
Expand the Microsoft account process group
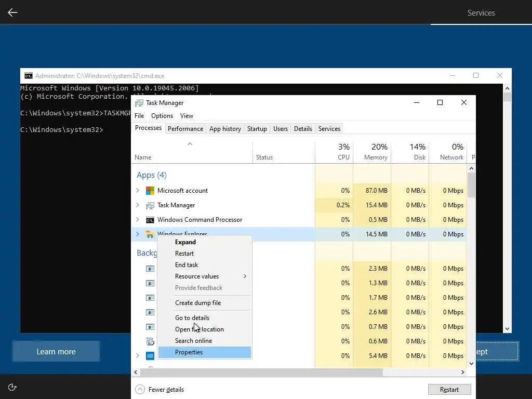[137, 190]
